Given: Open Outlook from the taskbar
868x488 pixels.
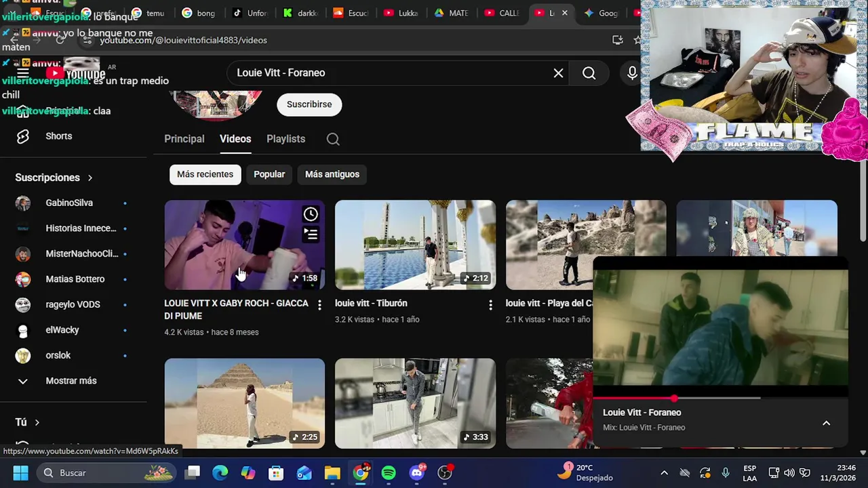Looking at the screenshot, I should (304, 472).
